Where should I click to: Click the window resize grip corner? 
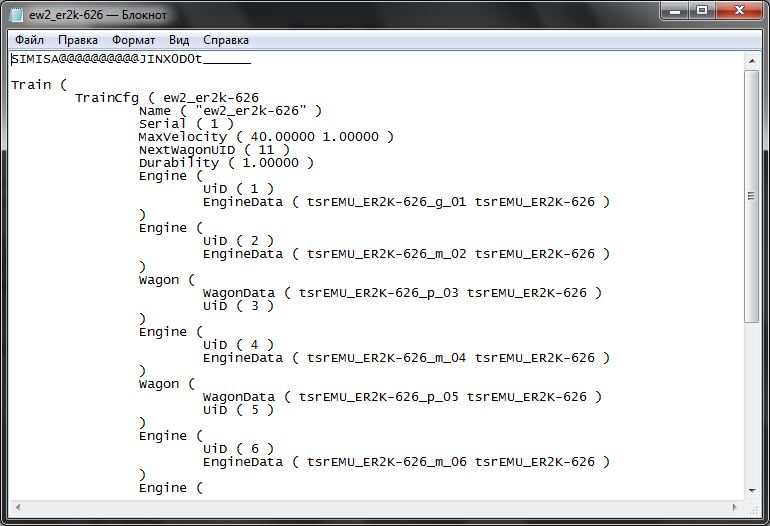tap(753, 509)
